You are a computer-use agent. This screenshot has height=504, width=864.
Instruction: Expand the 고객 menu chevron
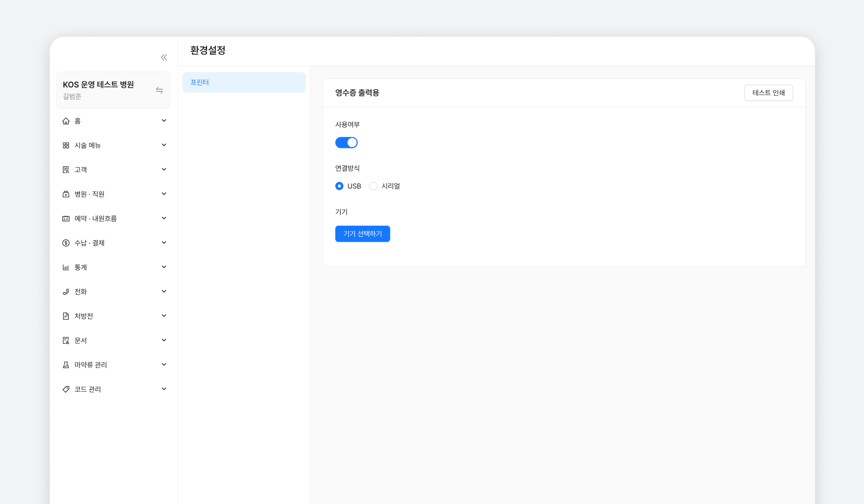pyautogui.click(x=164, y=170)
